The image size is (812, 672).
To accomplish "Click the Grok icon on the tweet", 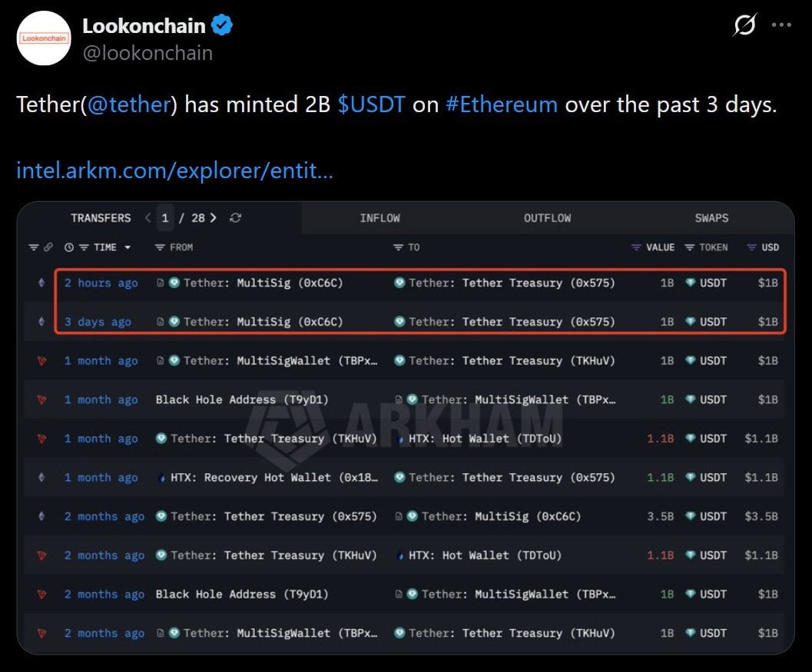I will (744, 26).
